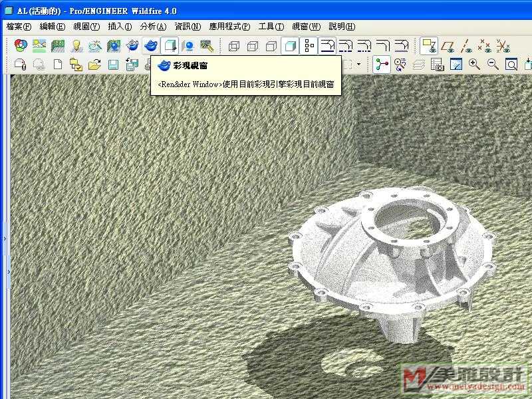The width and height of the screenshot is (532, 399).
Task: Select Wireframe display mode
Action: [x=234, y=46]
